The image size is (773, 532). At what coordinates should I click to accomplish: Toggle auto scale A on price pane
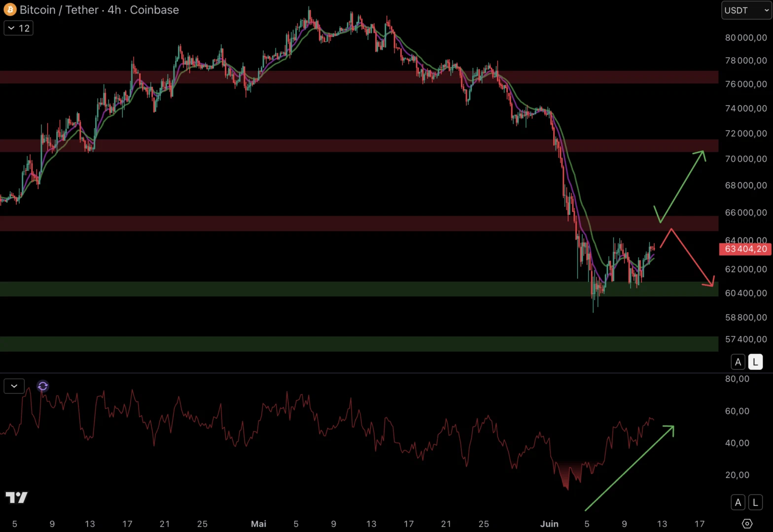tap(738, 362)
